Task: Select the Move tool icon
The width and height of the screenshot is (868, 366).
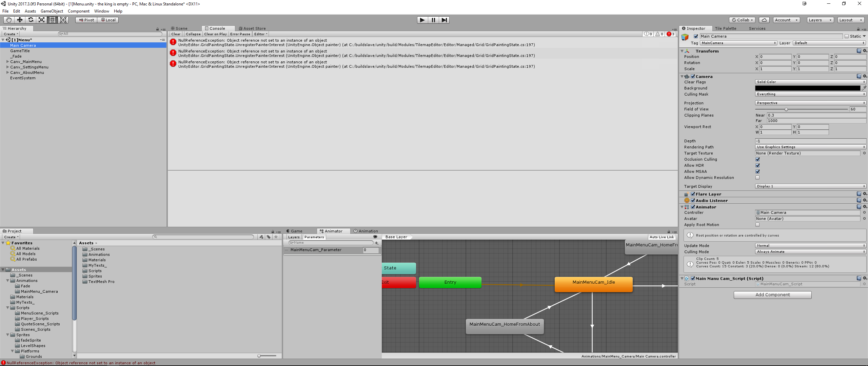Action: pyautogui.click(x=20, y=20)
